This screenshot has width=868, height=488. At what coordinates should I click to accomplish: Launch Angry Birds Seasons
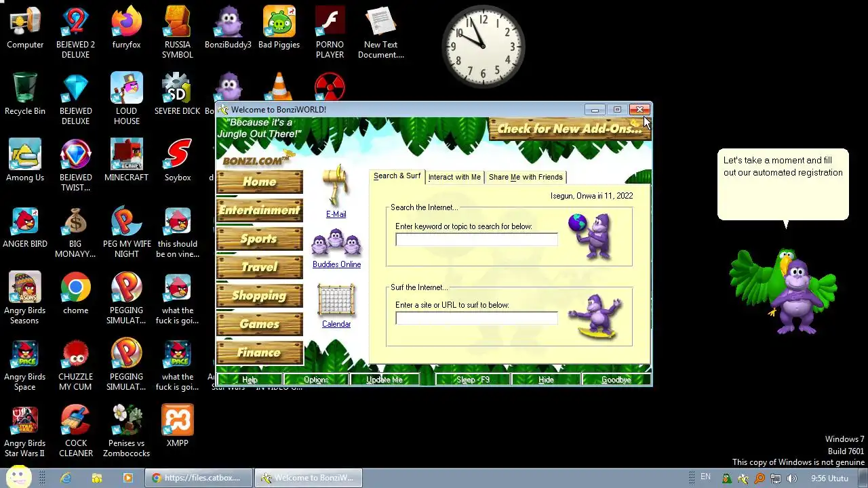point(25,298)
